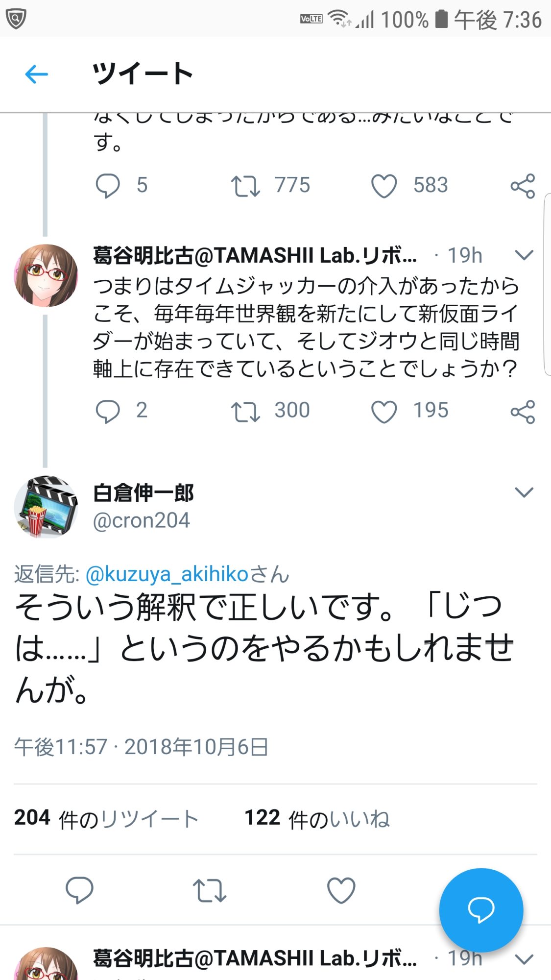Tap the floating blue reply compose button
551x980 pixels.
coord(481,910)
